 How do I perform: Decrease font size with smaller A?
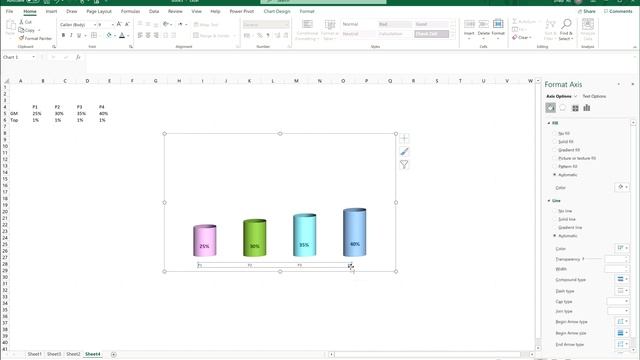pyautogui.click(x=127, y=24)
